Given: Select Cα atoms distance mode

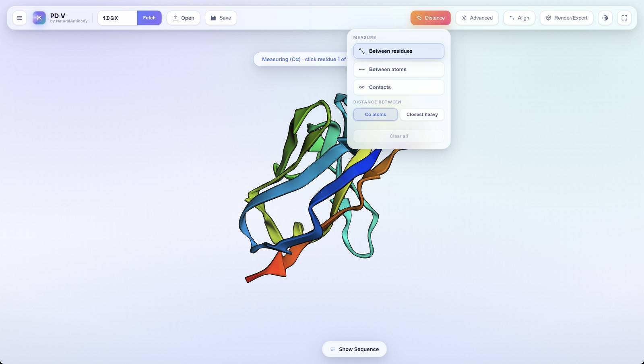Looking at the screenshot, I should pyautogui.click(x=376, y=115).
